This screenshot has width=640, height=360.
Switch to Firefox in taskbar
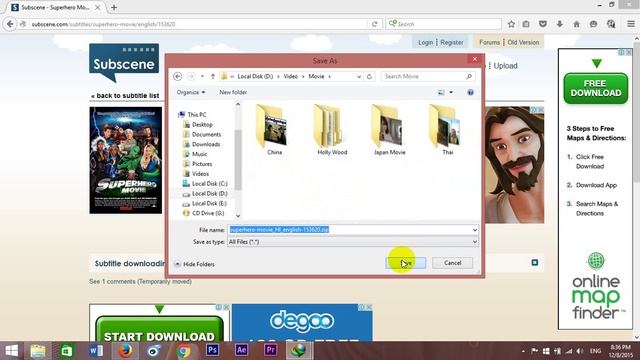(x=125, y=351)
